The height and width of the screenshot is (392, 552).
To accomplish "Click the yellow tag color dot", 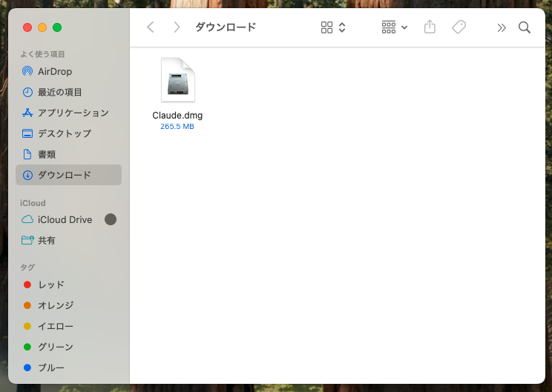I will pos(27,326).
